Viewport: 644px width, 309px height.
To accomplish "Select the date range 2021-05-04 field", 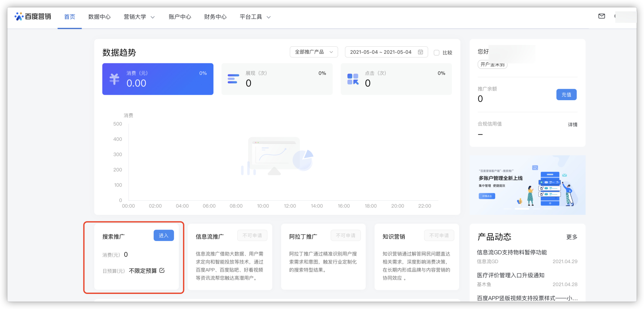I will point(386,52).
